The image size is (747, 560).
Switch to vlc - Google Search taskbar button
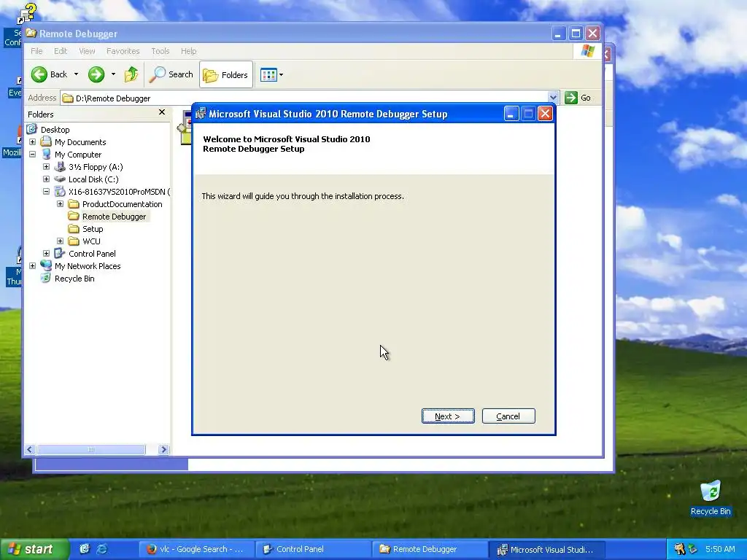coord(196,549)
